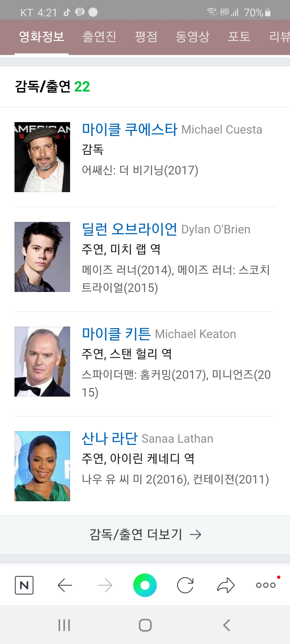
Task: Expand 감독/출연 더보기 list
Action: click(x=145, y=535)
